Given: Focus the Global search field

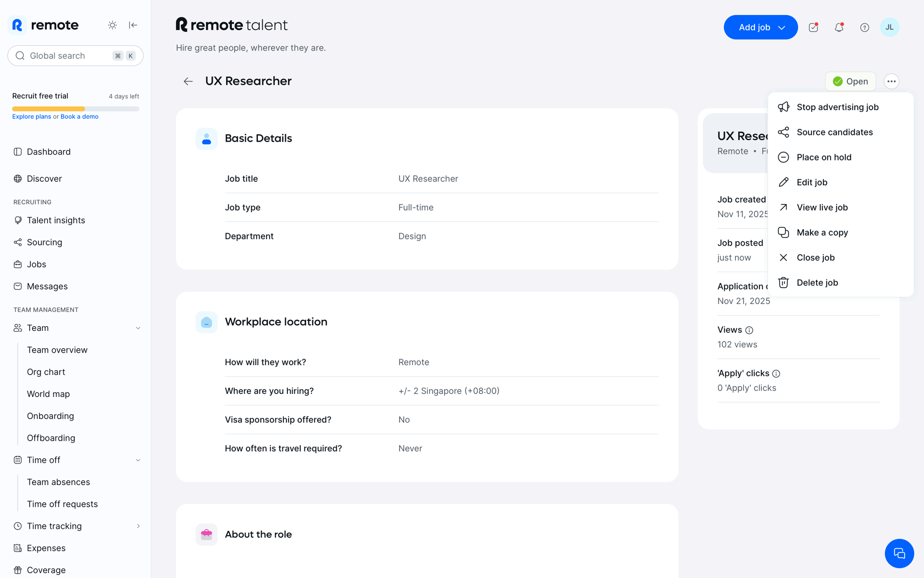Looking at the screenshot, I should coord(76,56).
